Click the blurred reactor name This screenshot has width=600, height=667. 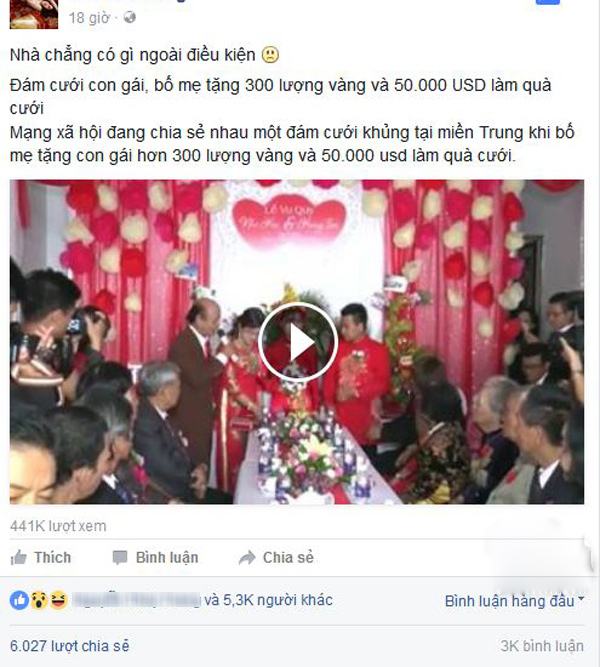pyautogui.click(x=136, y=600)
